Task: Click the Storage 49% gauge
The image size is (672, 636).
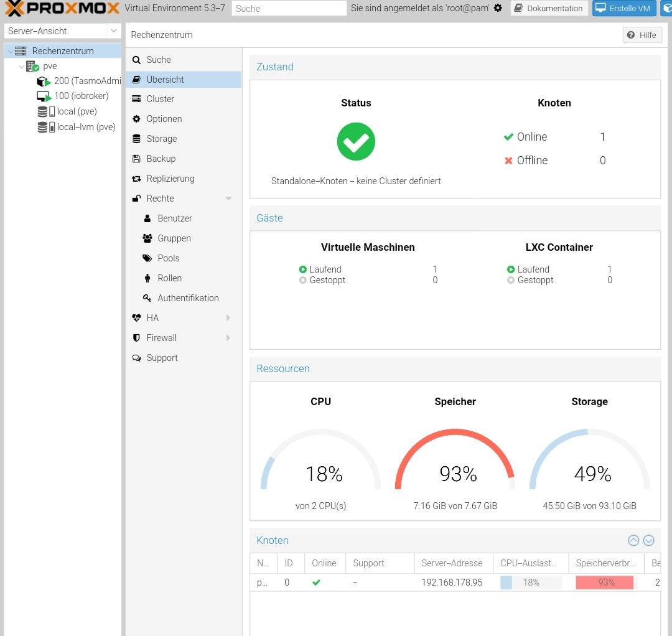Action: (589, 459)
